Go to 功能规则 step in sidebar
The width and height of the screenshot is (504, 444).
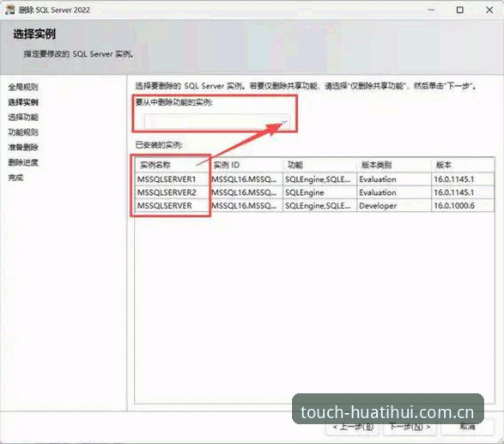point(23,132)
